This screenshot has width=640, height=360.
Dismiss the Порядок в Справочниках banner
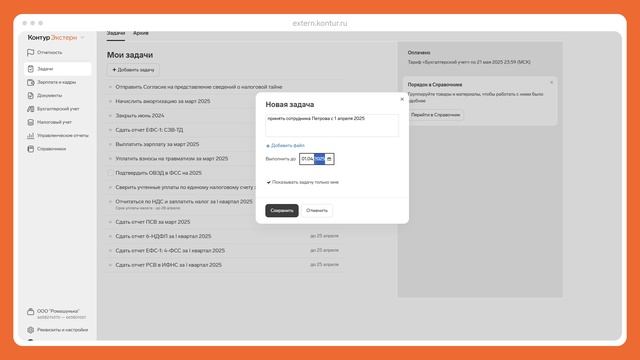click(551, 82)
